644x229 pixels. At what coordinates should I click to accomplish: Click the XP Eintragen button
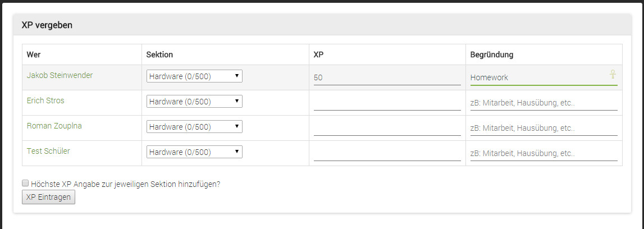click(x=48, y=197)
